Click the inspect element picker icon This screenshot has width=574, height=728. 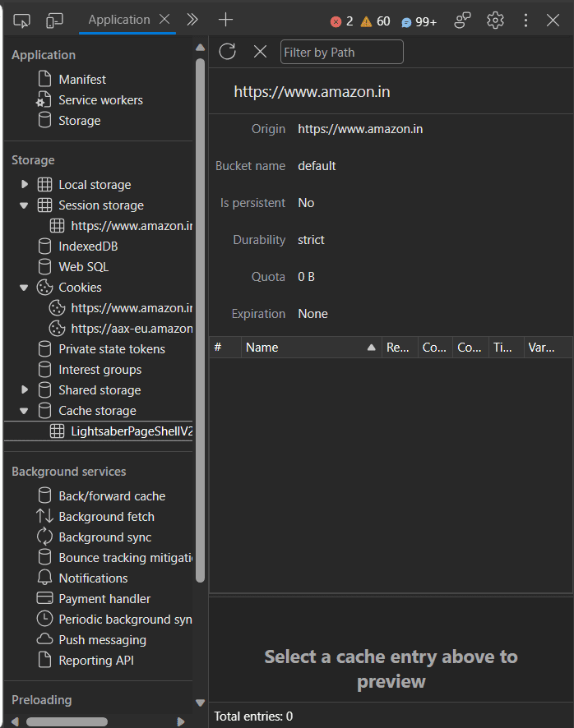tap(22, 21)
